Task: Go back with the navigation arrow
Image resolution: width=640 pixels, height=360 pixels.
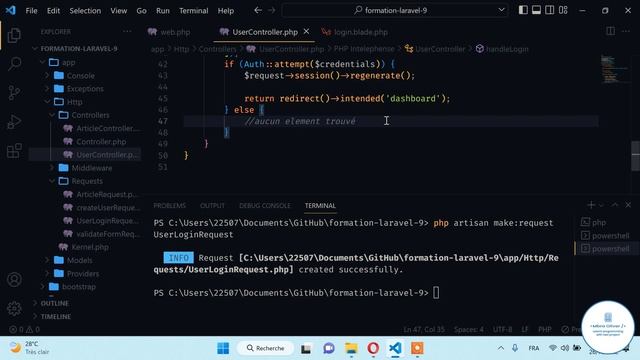Action: click(258, 10)
